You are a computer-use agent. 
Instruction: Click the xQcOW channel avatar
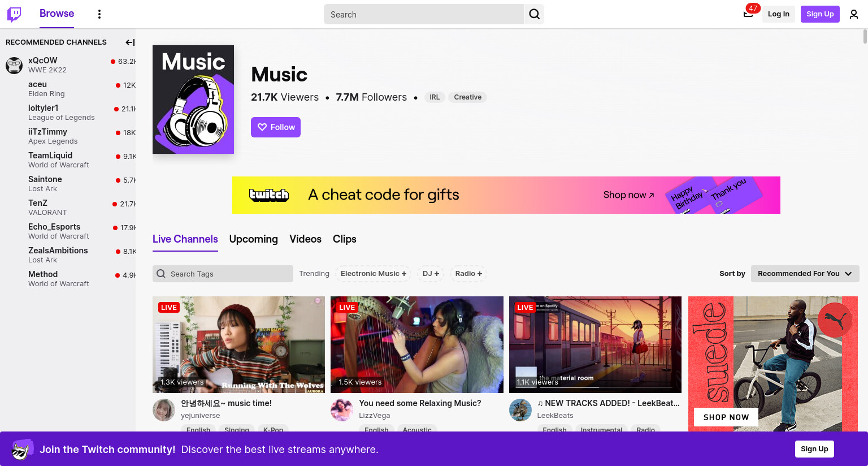14,65
